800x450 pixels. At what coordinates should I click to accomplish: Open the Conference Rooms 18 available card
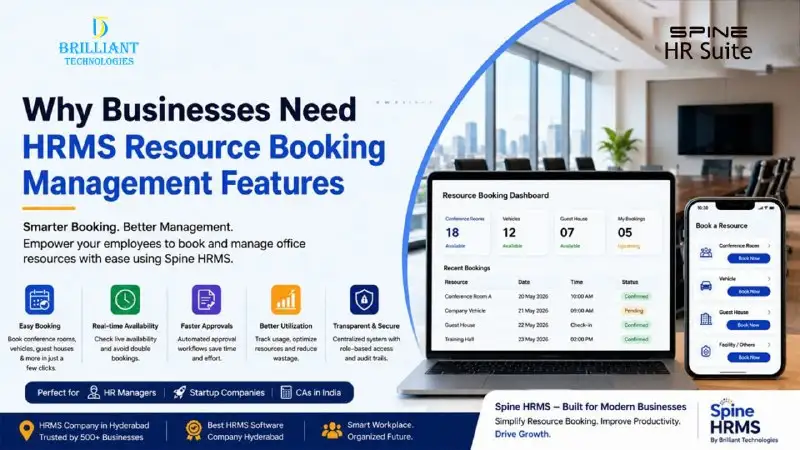pyautogui.click(x=464, y=233)
